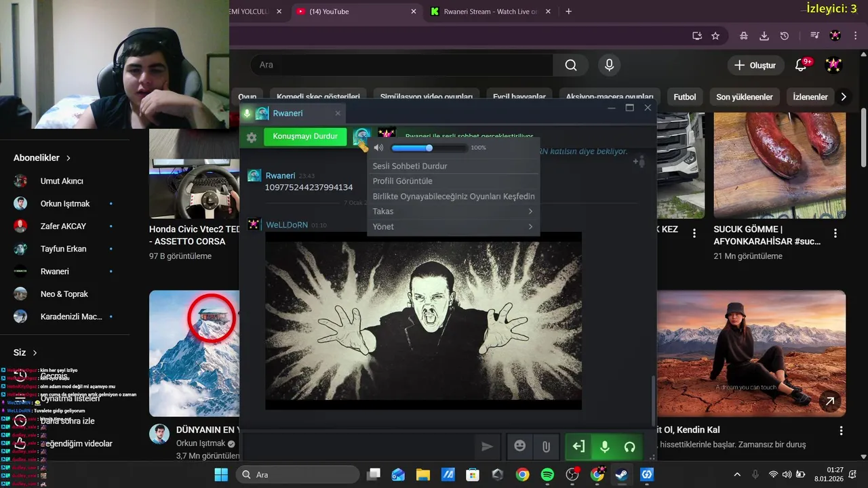Viewport: 868px width, 488px height.
Task: Close the Rwaneri chat tab
Action: [338, 113]
